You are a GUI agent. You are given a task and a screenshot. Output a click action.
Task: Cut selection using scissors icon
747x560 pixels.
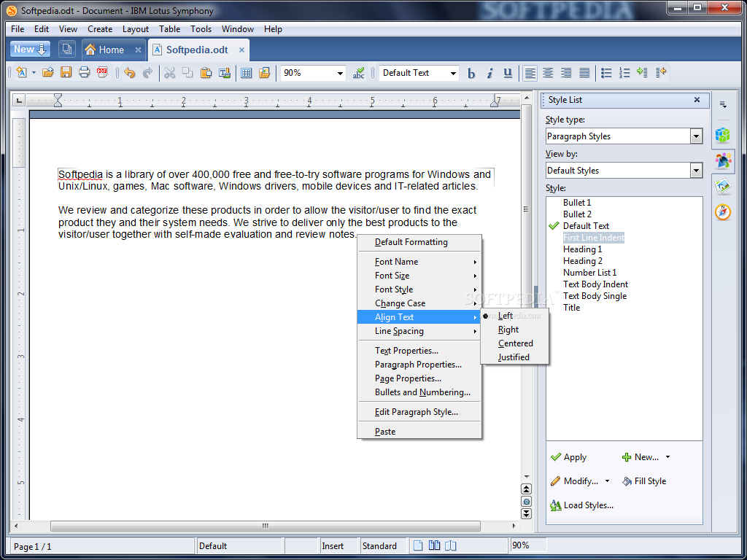(169, 73)
